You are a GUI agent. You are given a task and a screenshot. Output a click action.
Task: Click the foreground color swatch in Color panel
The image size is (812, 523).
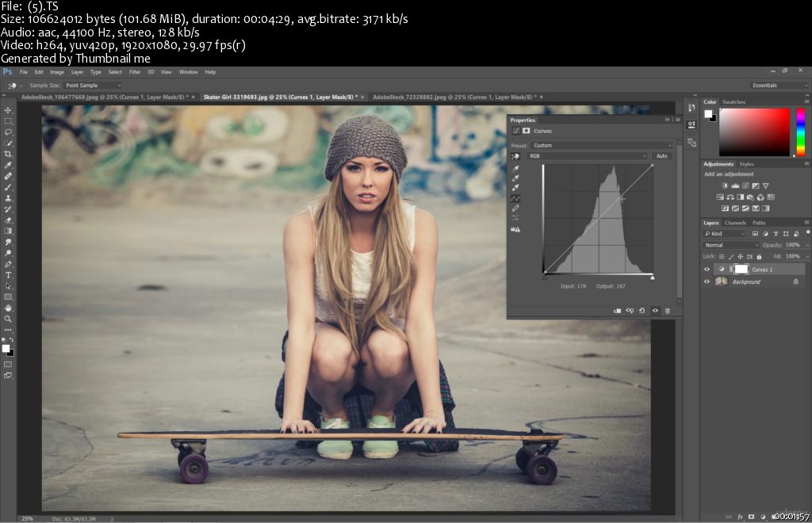(708, 114)
